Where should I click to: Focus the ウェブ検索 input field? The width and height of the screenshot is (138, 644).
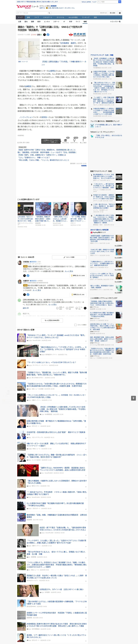(108, 2)
